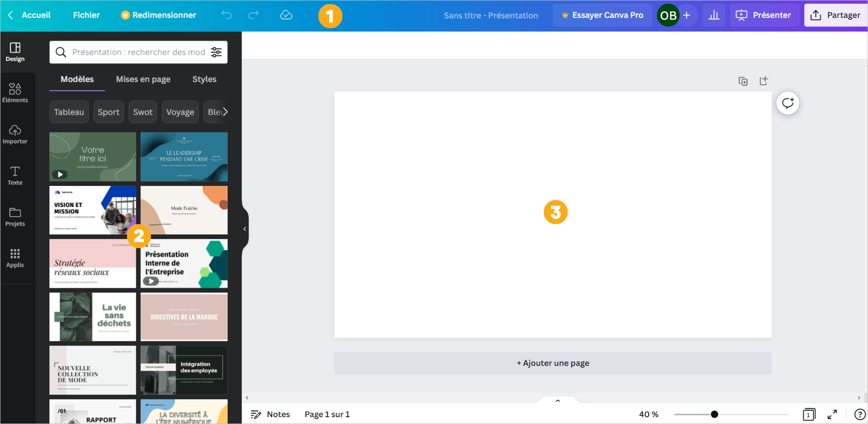
Task: Open the Importer upload panel
Action: point(15,134)
